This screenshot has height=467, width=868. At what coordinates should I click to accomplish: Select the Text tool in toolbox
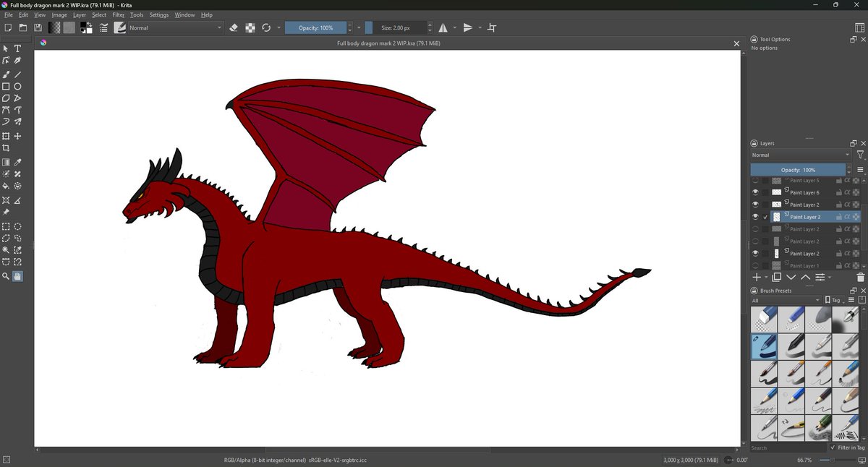18,48
